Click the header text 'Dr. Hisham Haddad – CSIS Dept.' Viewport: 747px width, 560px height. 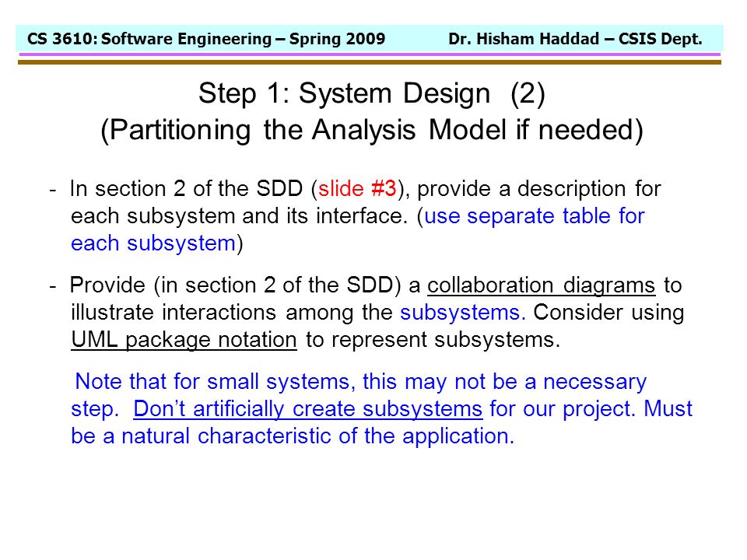tap(576, 39)
